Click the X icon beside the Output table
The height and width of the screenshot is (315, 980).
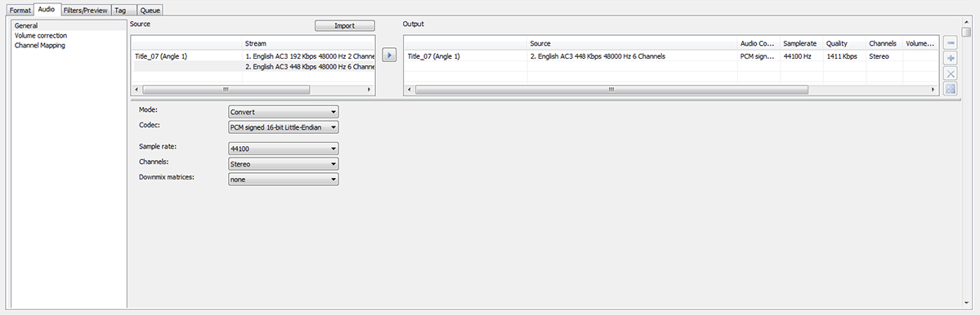[x=951, y=73]
